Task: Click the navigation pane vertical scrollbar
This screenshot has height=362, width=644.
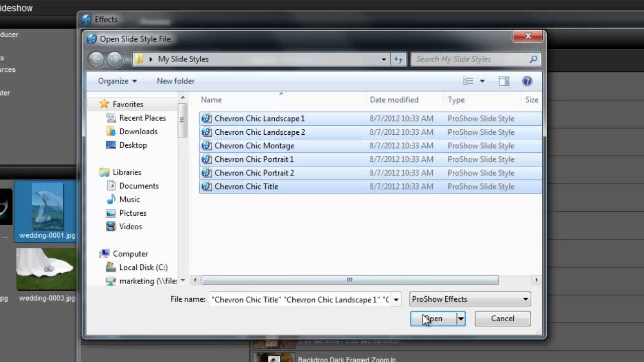Action: tap(182, 121)
